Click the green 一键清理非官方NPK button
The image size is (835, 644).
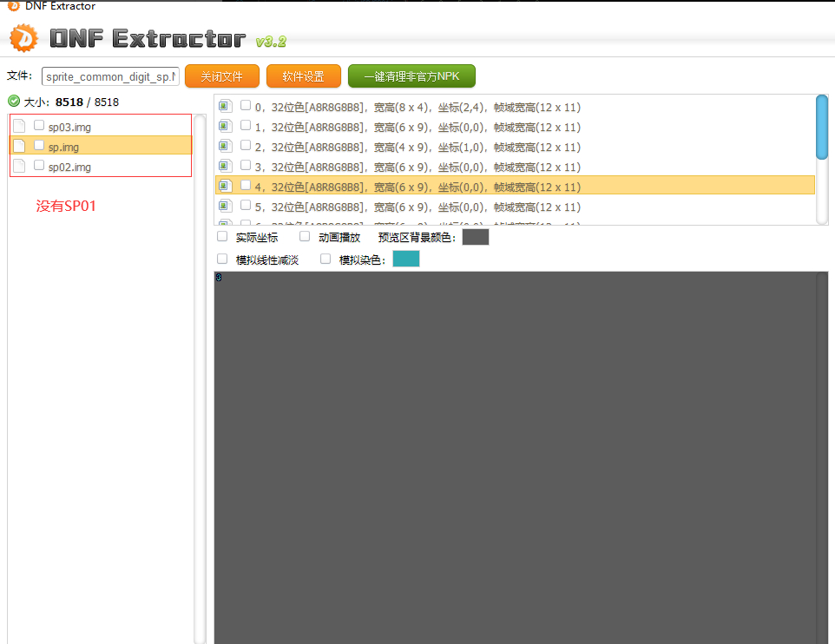[411, 76]
